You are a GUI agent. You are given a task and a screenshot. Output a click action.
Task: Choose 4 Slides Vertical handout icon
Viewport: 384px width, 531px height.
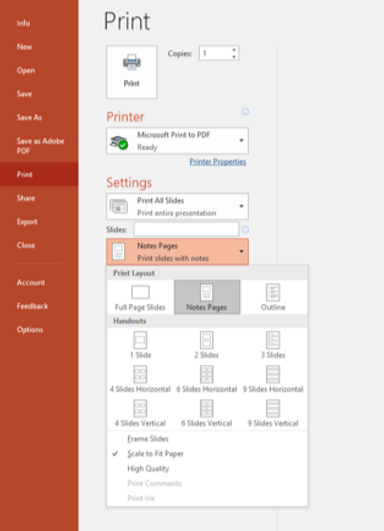click(140, 408)
